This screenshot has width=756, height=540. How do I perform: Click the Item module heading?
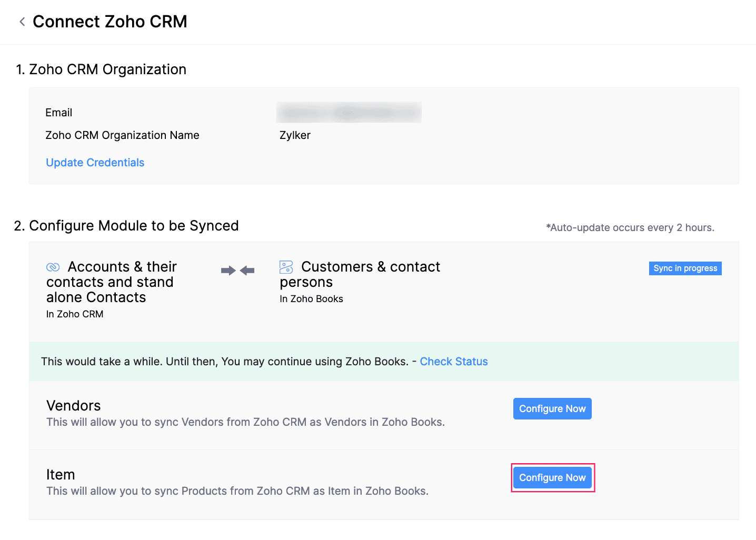(x=61, y=475)
